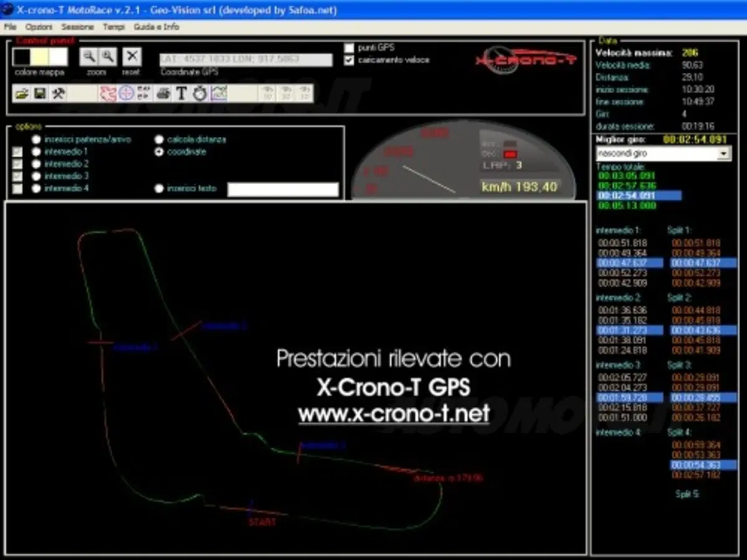This screenshot has width=747, height=560.
Task: Pick the pale yellow map color swatch
Action: [40, 57]
